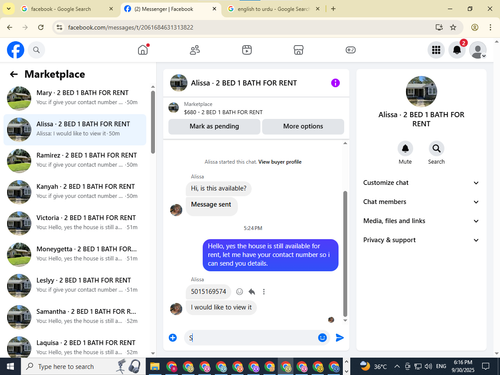Open the Facebook logo home link
This screenshot has width=500, height=375.
15,50
